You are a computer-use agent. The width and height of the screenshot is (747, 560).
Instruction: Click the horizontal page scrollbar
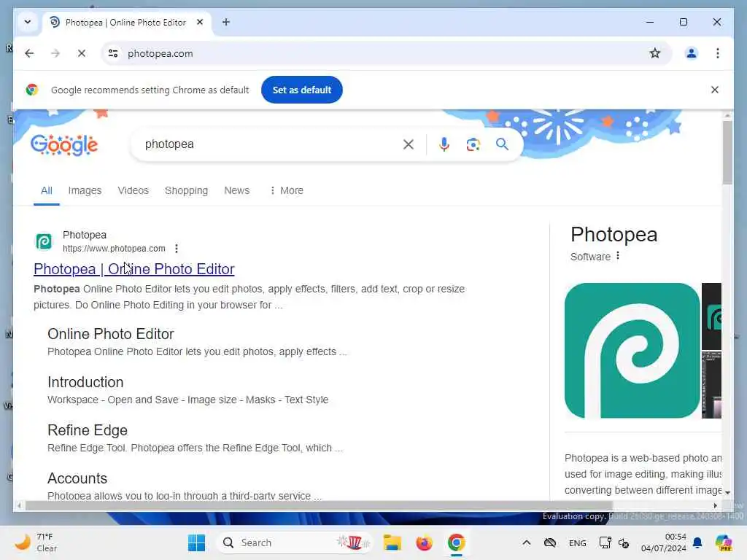point(318,505)
